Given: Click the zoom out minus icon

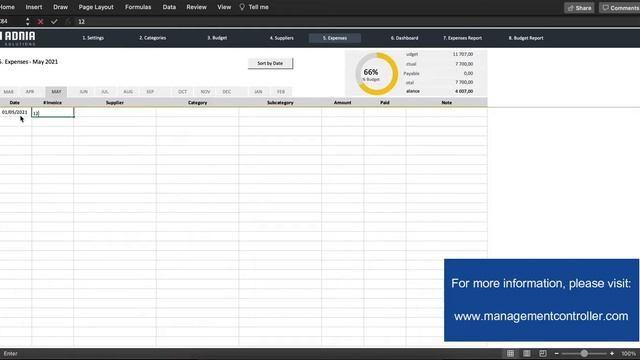Looking at the screenshot, I should 556,353.
